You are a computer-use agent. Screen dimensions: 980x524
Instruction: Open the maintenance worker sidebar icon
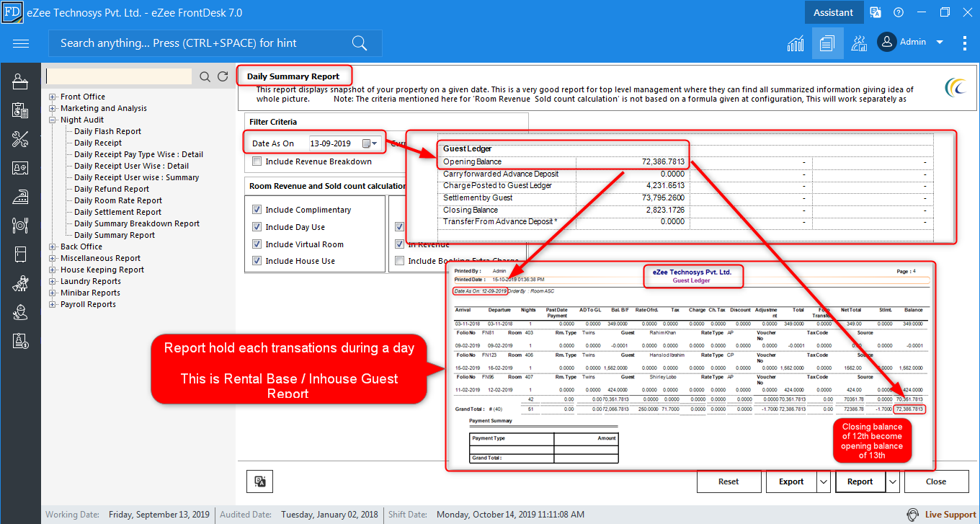coord(20,312)
